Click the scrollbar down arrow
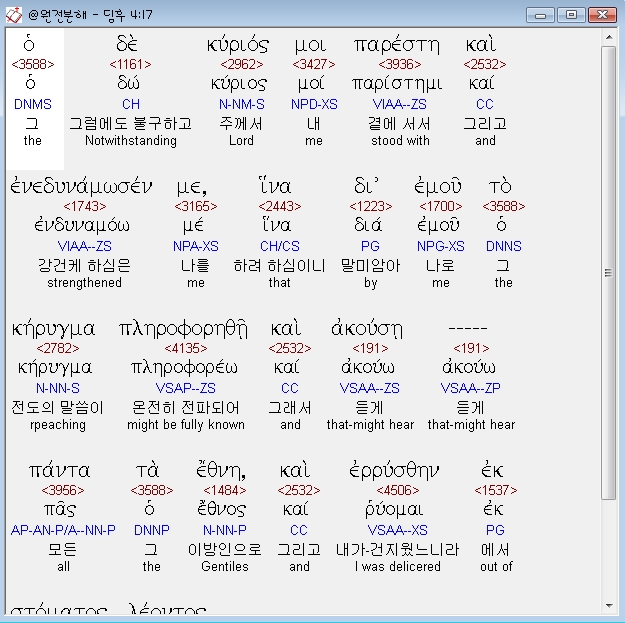The image size is (625, 623). coord(609,605)
